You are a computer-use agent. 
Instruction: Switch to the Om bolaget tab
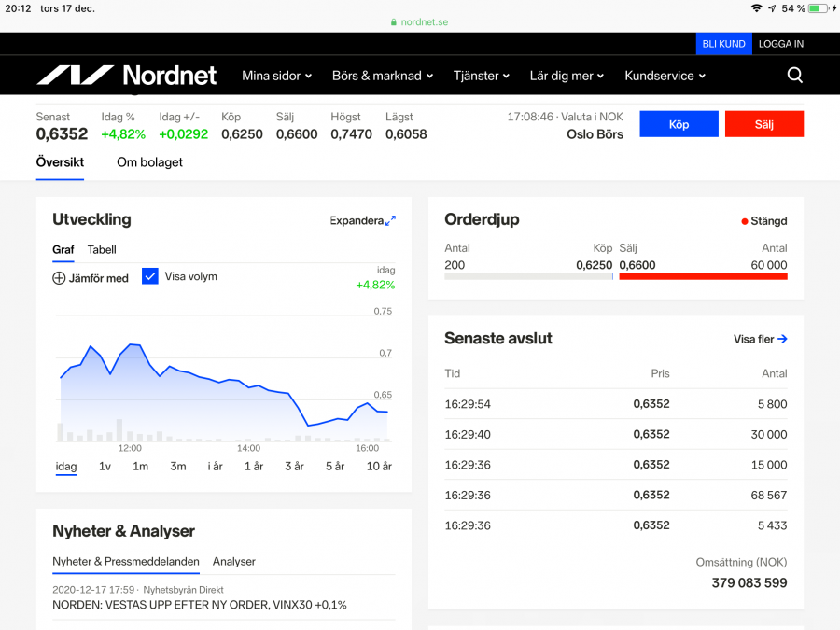[x=149, y=162]
